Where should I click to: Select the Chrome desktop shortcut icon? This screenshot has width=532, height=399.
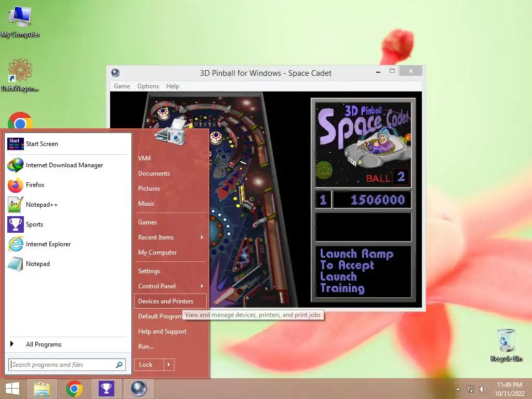[20, 121]
